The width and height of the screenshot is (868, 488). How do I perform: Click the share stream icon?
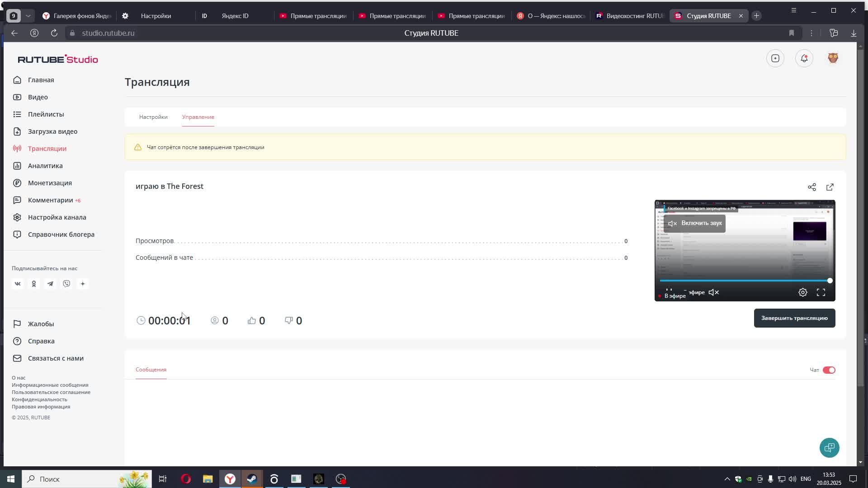pyautogui.click(x=811, y=187)
